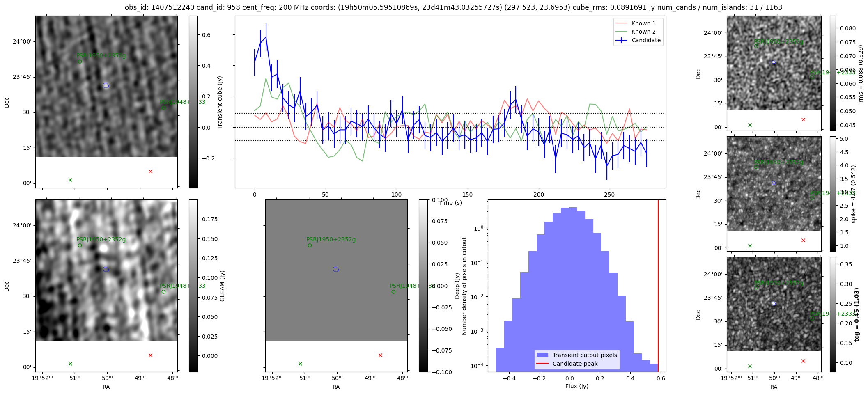Click the Transient cube colorbar

coord(193,102)
